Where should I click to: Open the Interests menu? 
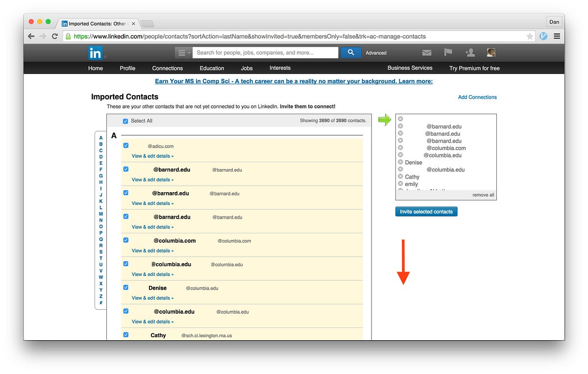(x=280, y=68)
